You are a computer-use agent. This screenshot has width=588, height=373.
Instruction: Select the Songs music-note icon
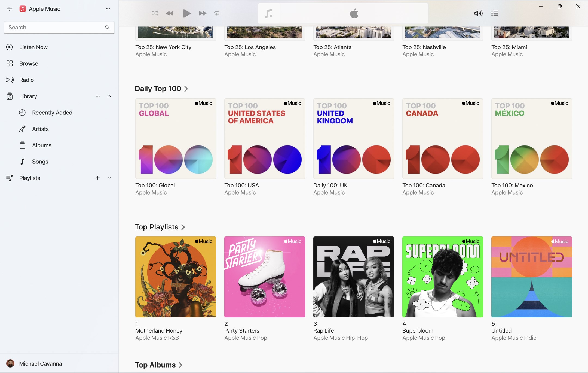click(22, 162)
